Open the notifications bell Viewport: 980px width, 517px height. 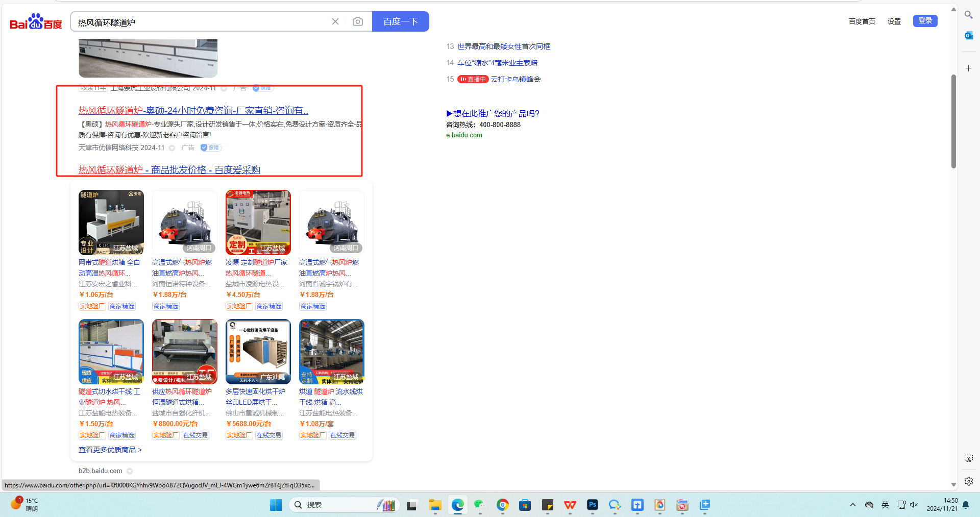[x=966, y=505]
